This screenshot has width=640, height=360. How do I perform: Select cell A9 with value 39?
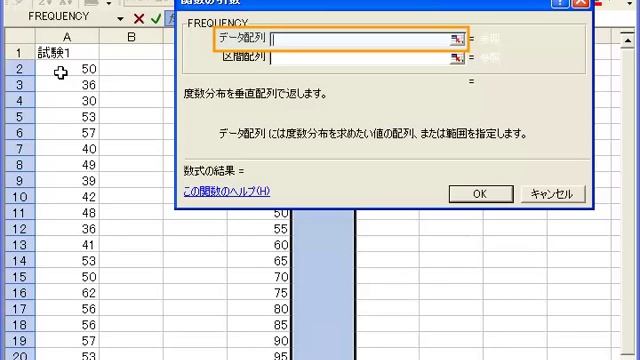67,181
